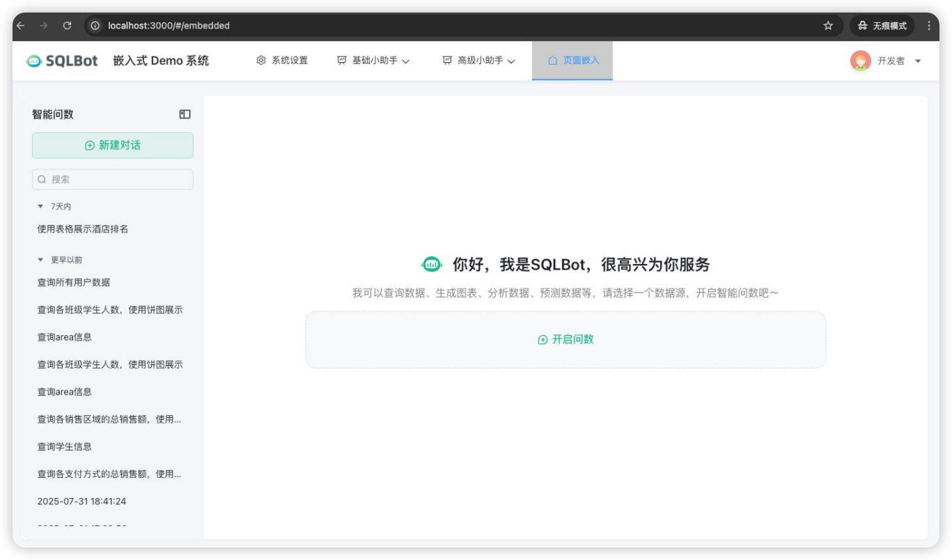Screen dimensions: 952x560
Task: Click the 开启问数 button
Action: click(565, 339)
